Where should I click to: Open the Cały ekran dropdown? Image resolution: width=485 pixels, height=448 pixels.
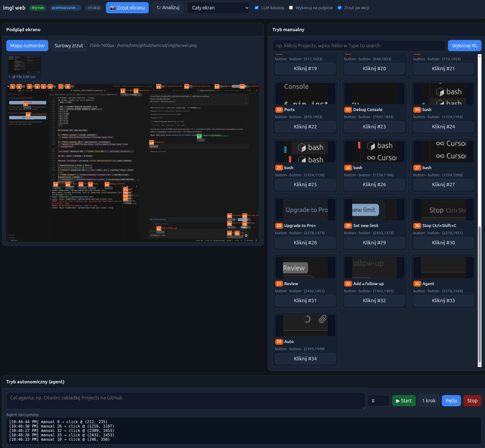click(x=218, y=8)
